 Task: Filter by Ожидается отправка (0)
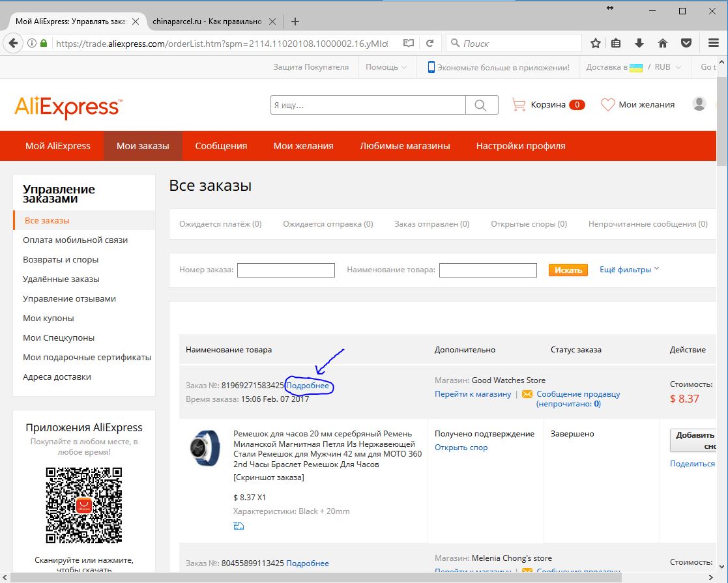pos(328,223)
